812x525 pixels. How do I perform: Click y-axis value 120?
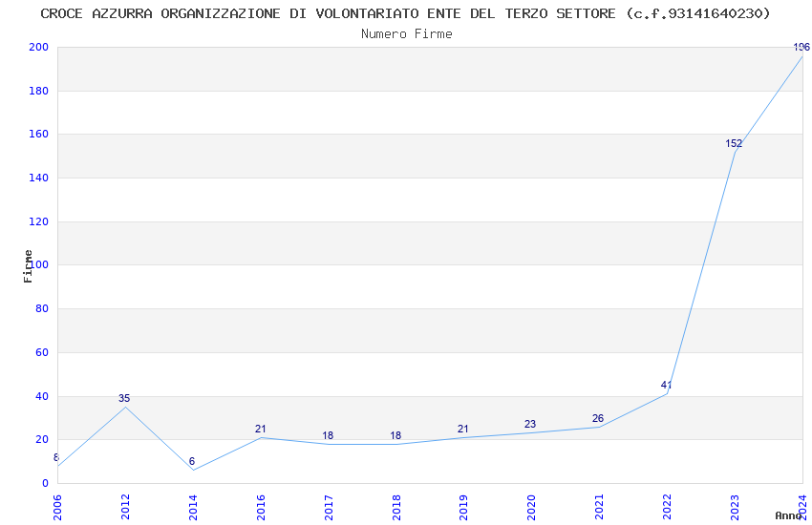click(x=39, y=221)
